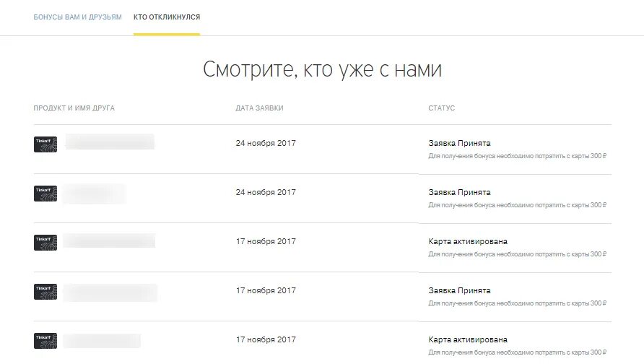Click the Tinkoff card icon in last row

point(45,341)
